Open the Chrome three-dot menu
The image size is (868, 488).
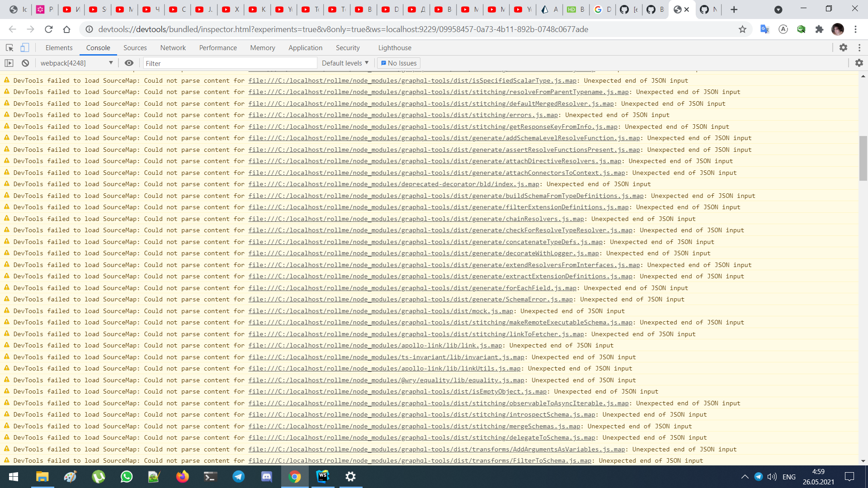pos(855,29)
